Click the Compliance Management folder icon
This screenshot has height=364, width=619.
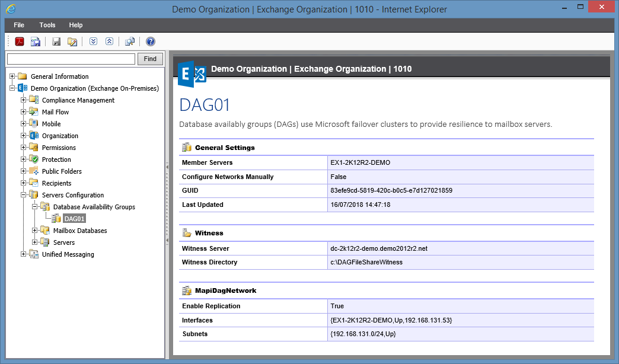tap(34, 100)
